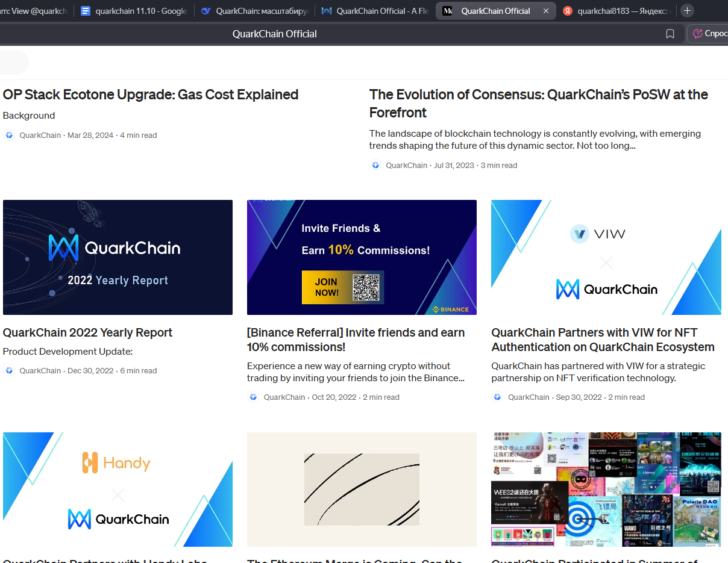Click 'Product Development Update:' subtitle text

pyautogui.click(x=67, y=352)
